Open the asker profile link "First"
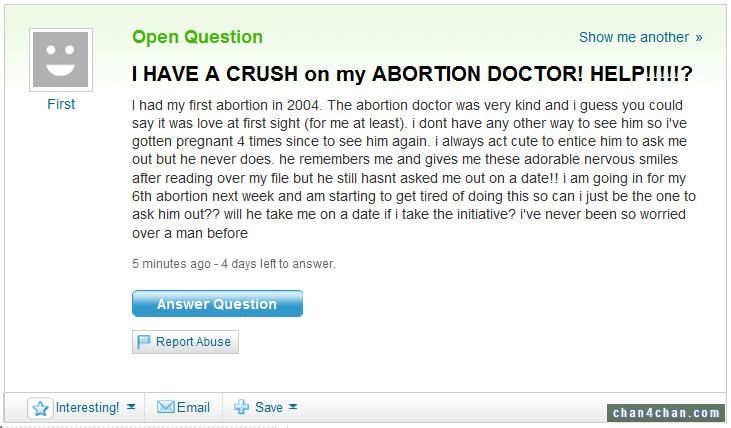 [61, 104]
